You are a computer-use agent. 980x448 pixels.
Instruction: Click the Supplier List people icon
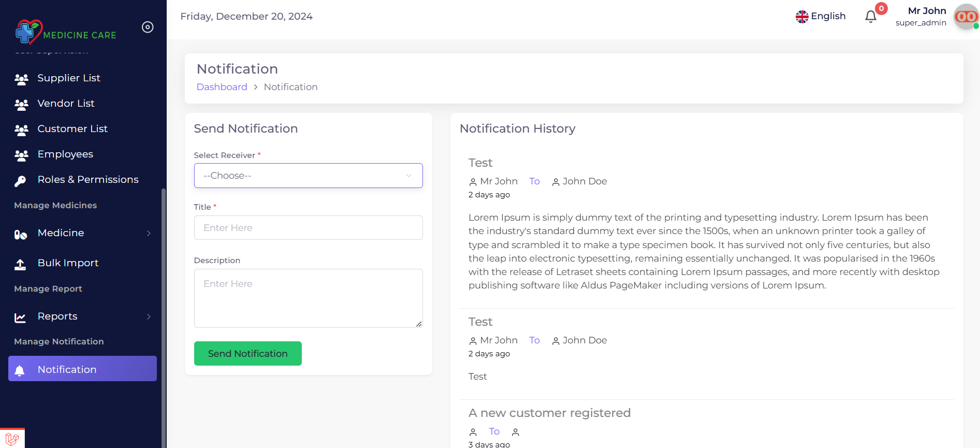click(21, 79)
